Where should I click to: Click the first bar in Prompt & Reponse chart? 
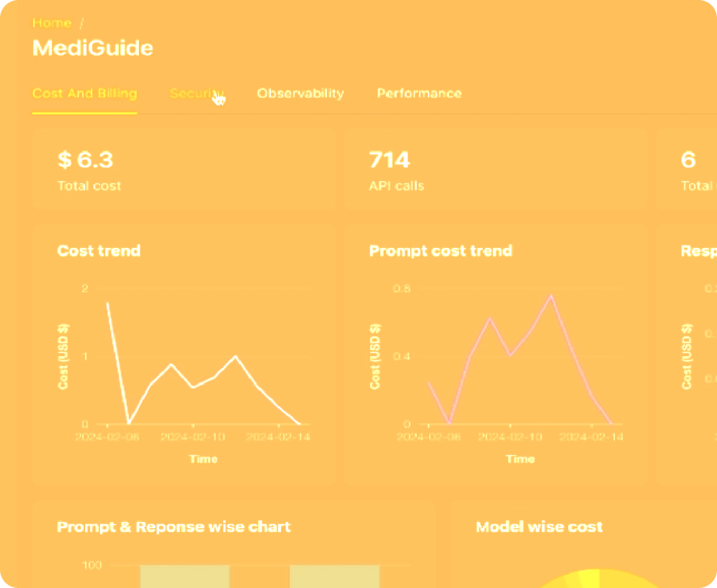pyautogui.click(x=185, y=576)
